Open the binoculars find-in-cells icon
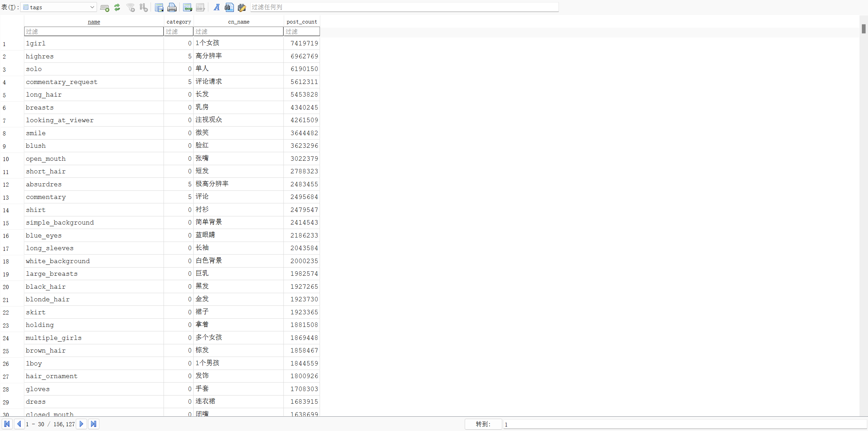Viewport: 868px width, 431px height. (229, 7)
